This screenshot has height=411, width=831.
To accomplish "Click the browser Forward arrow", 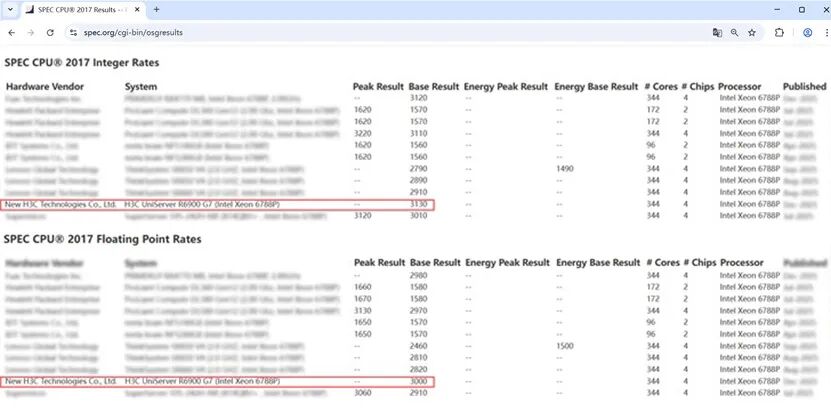I will pyautogui.click(x=31, y=33).
